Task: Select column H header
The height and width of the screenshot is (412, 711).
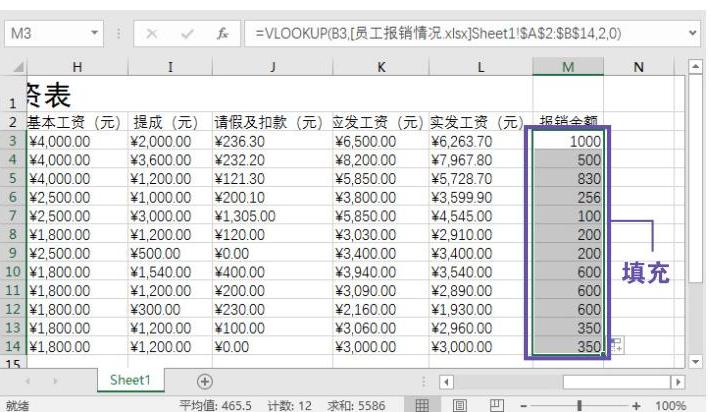Action: [x=77, y=67]
